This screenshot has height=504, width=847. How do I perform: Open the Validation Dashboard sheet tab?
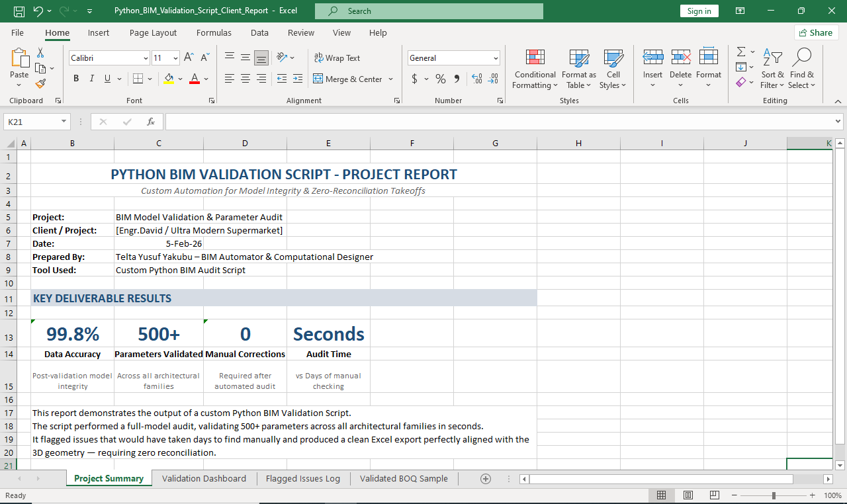tap(204, 479)
